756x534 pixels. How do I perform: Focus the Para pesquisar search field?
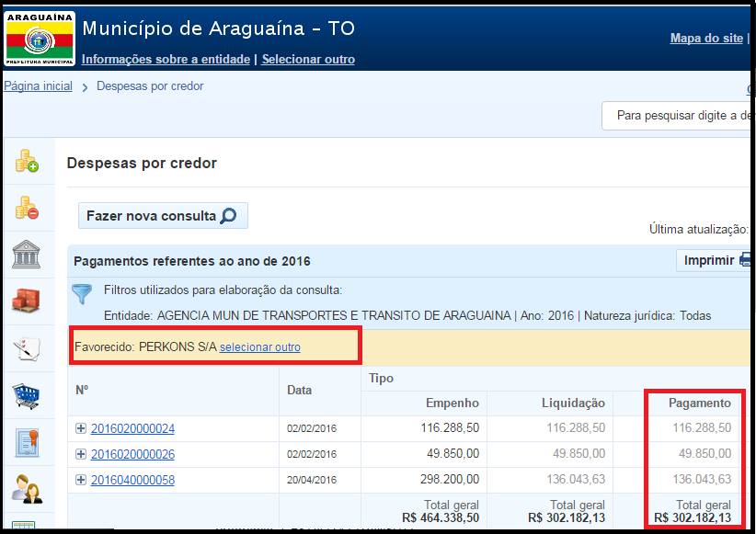point(679,116)
